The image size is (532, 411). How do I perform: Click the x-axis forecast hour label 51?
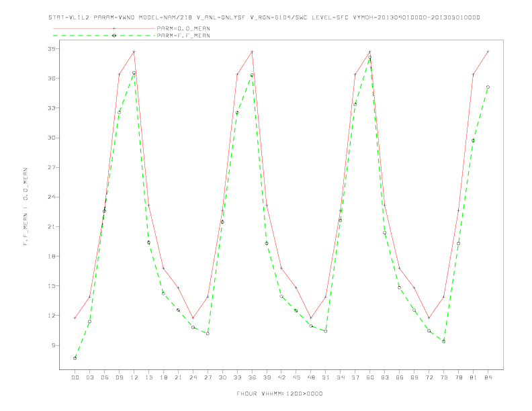pyautogui.click(x=326, y=377)
